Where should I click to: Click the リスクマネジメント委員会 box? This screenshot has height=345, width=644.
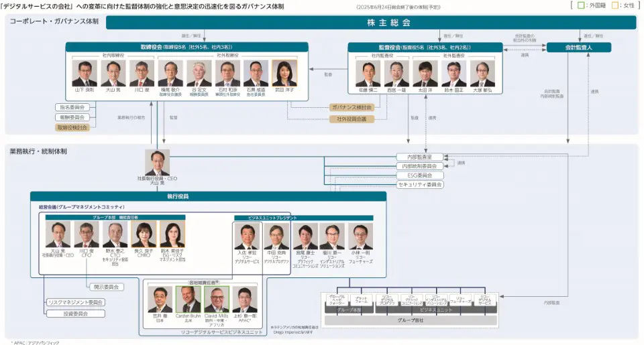click(76, 302)
